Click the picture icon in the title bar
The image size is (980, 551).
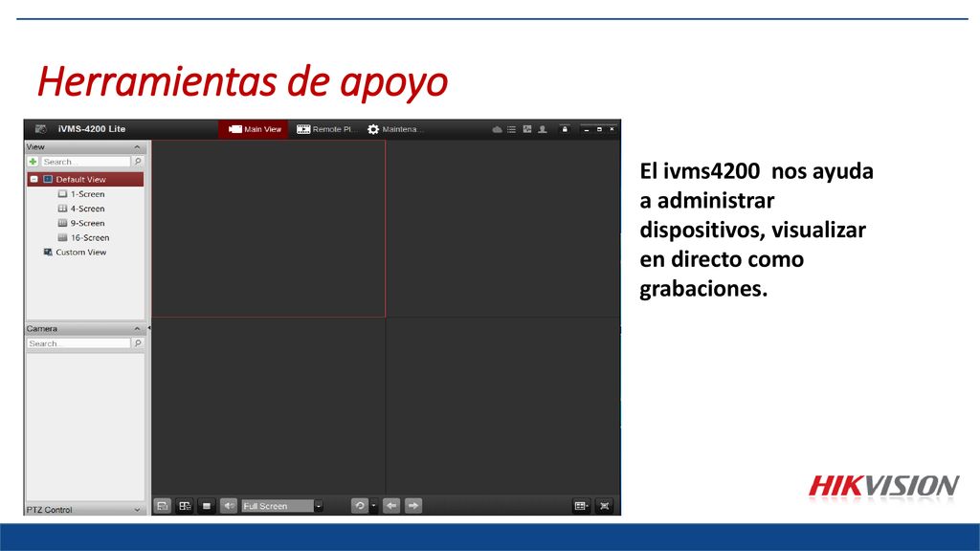(x=527, y=129)
